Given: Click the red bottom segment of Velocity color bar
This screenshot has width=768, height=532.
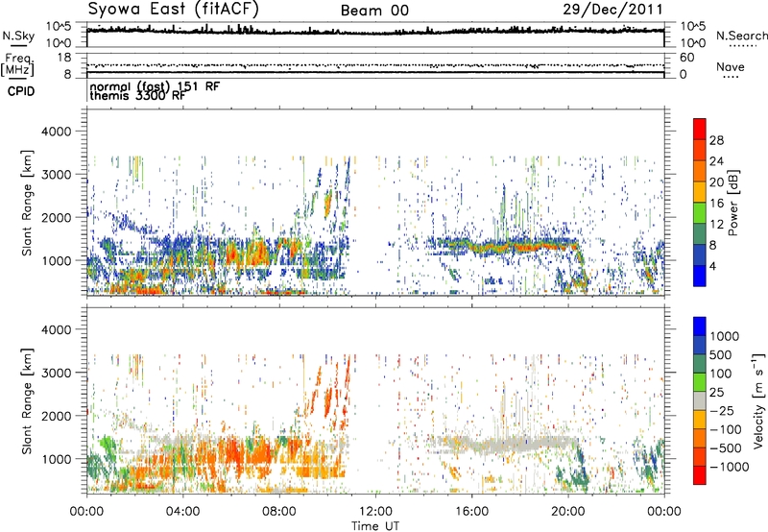Looking at the screenshot, I should [700, 475].
